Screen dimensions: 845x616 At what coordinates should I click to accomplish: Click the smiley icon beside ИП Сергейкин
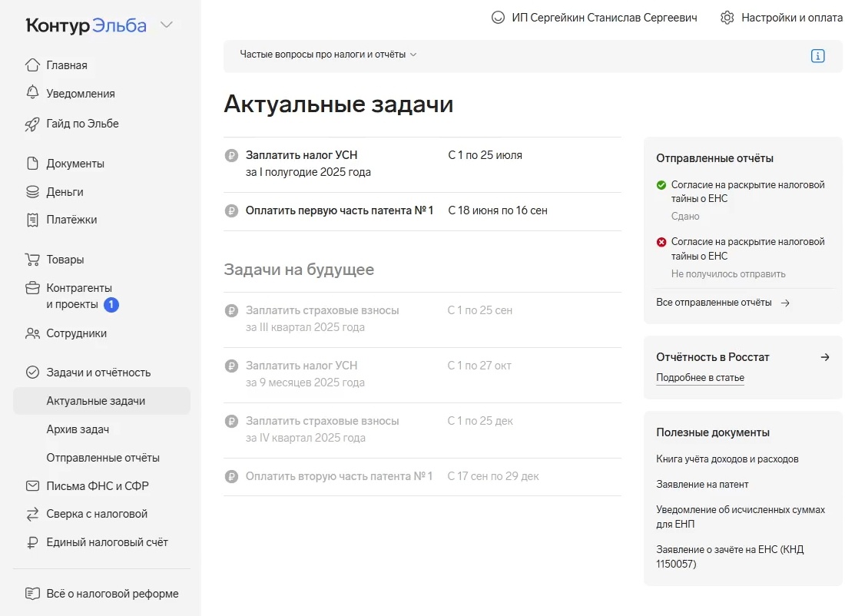tap(498, 18)
